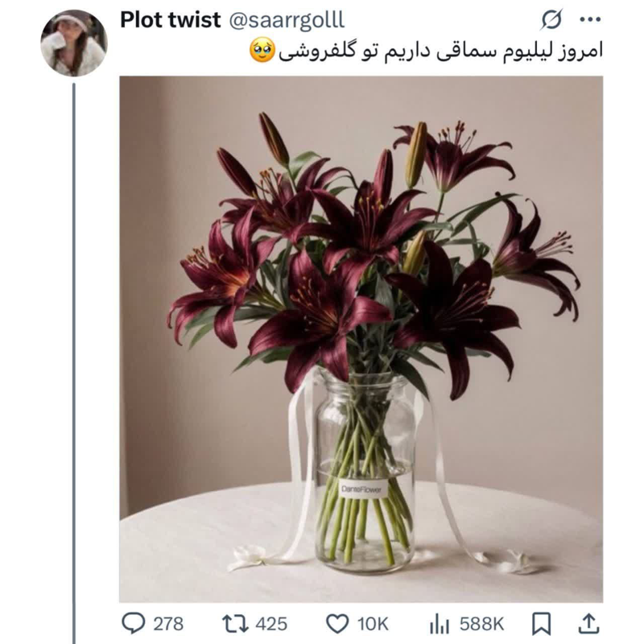
Task: Like the tweet with the heart icon
Action: tap(336, 623)
